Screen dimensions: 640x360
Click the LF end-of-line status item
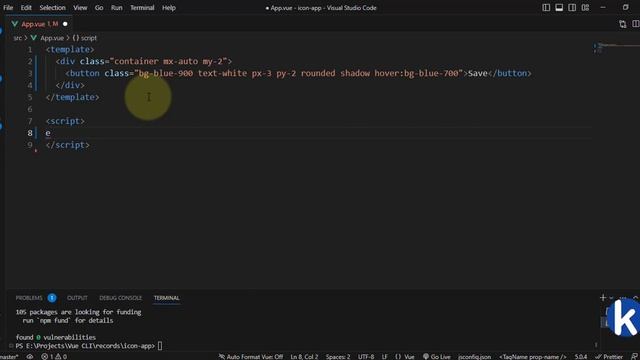pos(384,357)
